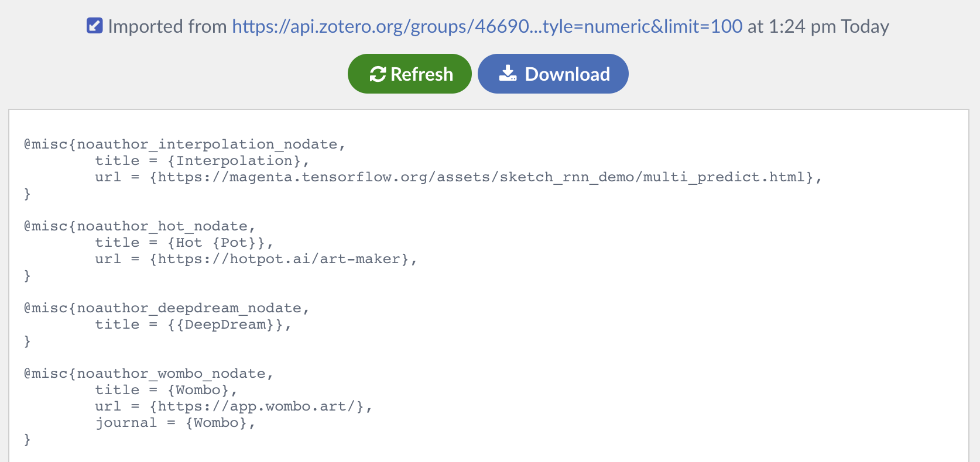Image resolution: width=980 pixels, height=462 pixels.
Task: Click the magenta.tensorflow.org url line
Action: tap(458, 177)
